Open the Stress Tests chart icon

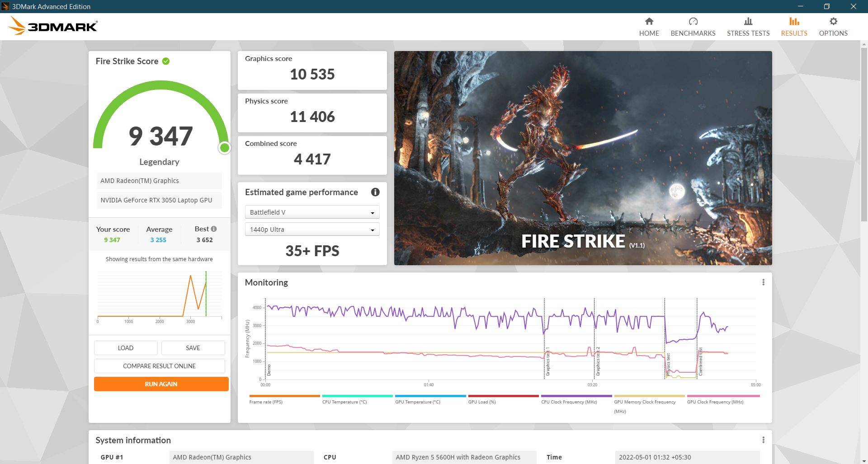point(748,21)
